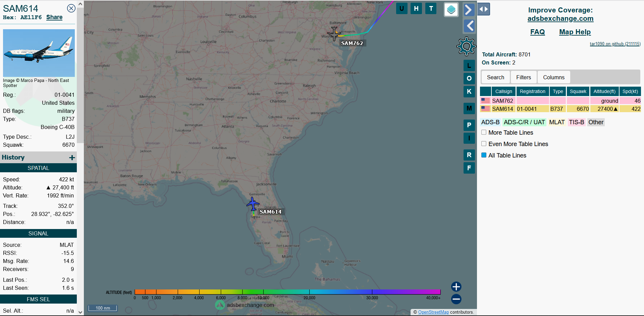The width and height of the screenshot is (644, 316).
Task: Sort table by Altitude(ft) column
Action: pos(604,91)
